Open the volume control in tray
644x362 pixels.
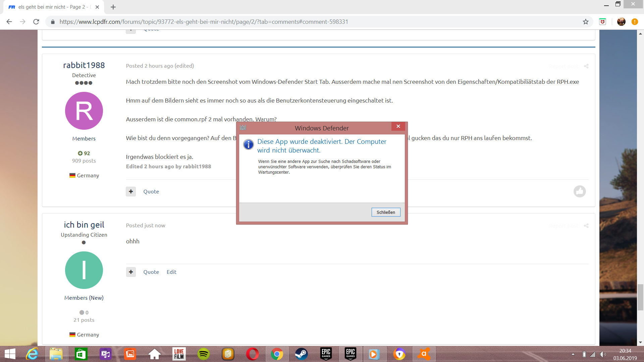603,354
